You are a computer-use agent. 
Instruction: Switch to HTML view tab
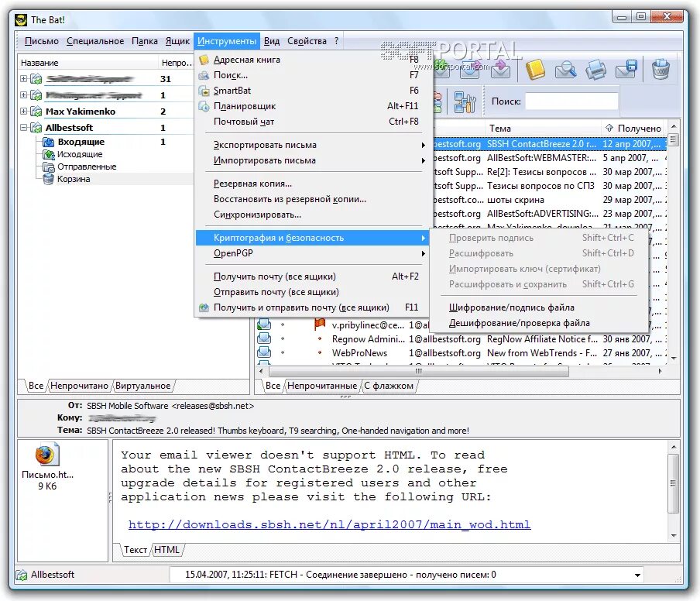(x=166, y=550)
